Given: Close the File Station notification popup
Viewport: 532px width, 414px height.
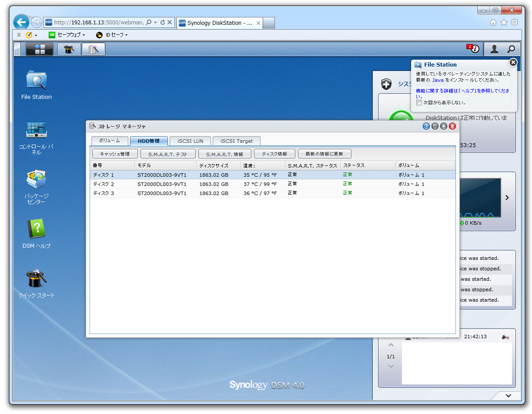Looking at the screenshot, I should tap(513, 62).
